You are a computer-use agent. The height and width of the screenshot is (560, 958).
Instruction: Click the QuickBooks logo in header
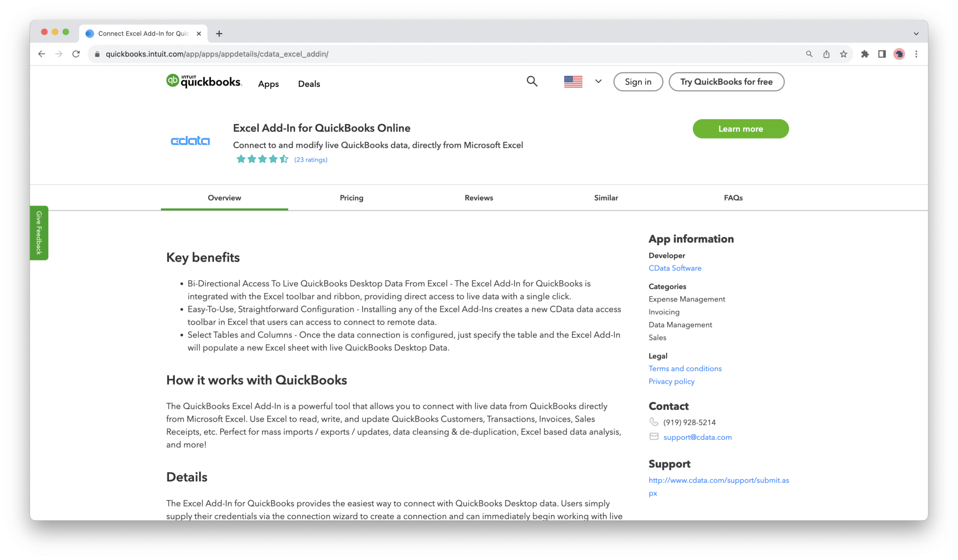204,81
